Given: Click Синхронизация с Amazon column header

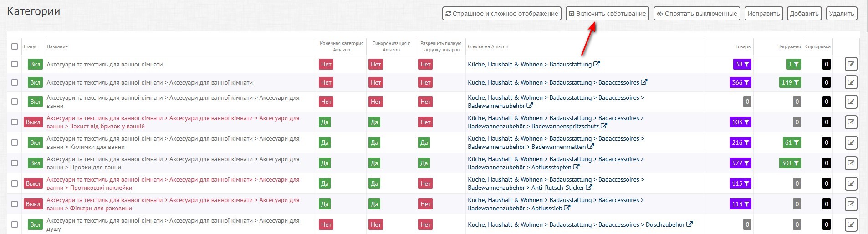Looking at the screenshot, I should coord(391,46).
